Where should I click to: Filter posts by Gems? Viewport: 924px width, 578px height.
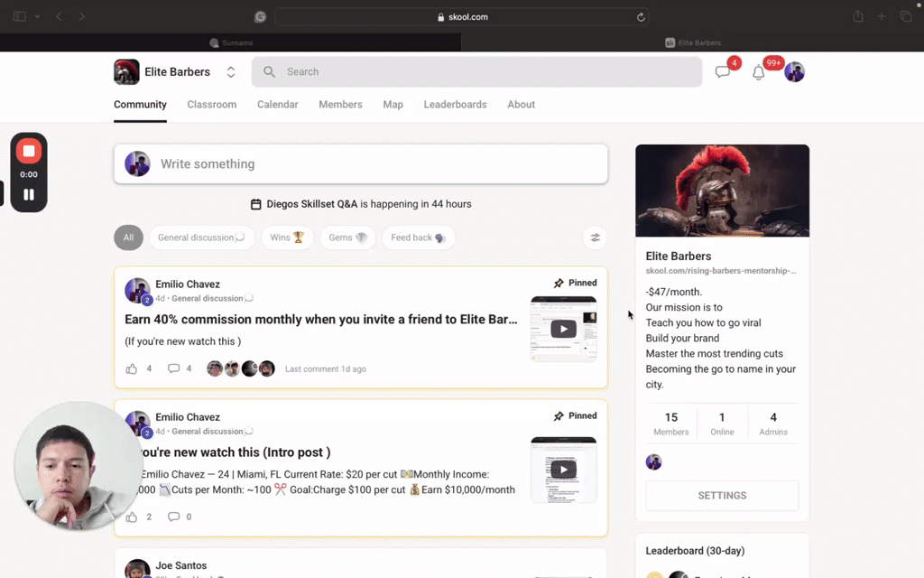pyautogui.click(x=347, y=238)
